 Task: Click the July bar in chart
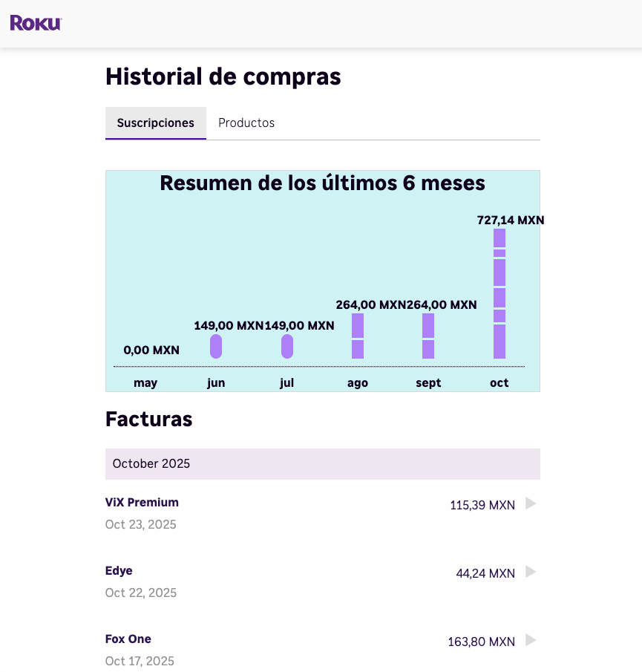[x=287, y=346]
